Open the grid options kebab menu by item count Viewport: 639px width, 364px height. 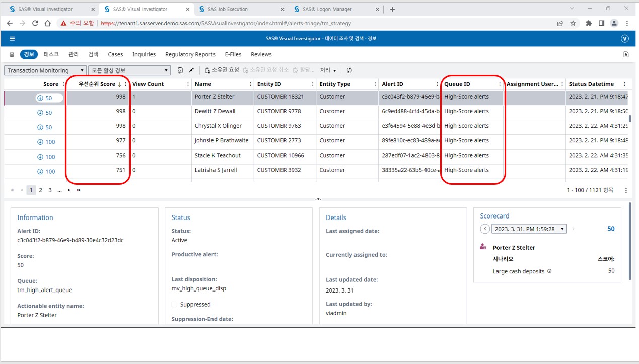point(626,190)
